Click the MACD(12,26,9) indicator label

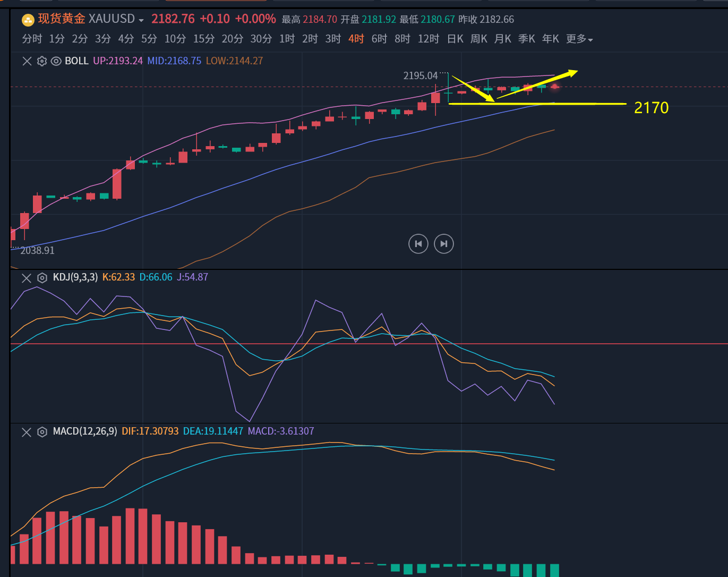(x=85, y=431)
